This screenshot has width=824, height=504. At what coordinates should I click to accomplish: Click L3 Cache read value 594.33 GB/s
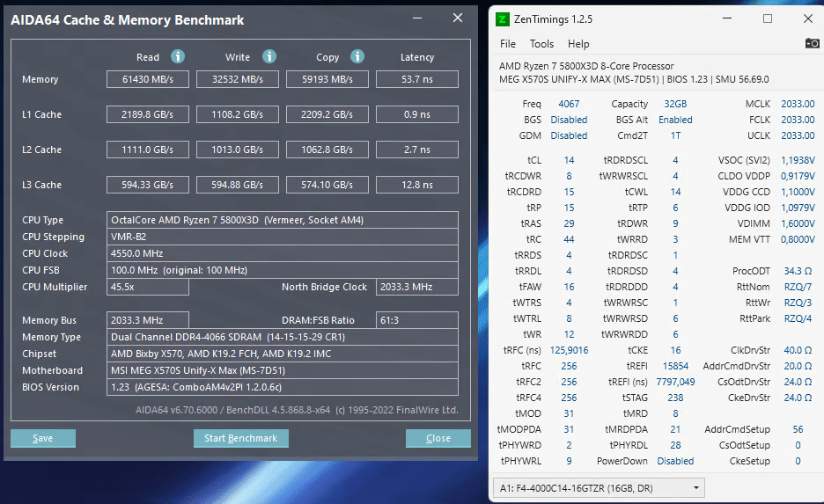148,185
